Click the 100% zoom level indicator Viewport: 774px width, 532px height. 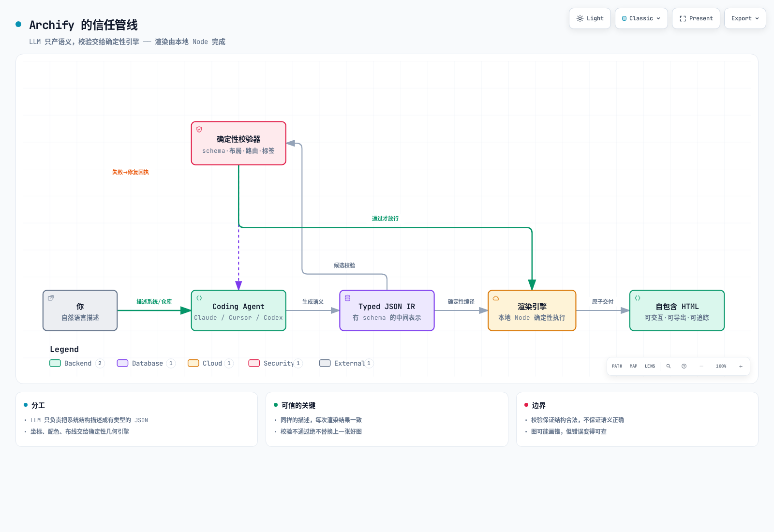pos(721,366)
